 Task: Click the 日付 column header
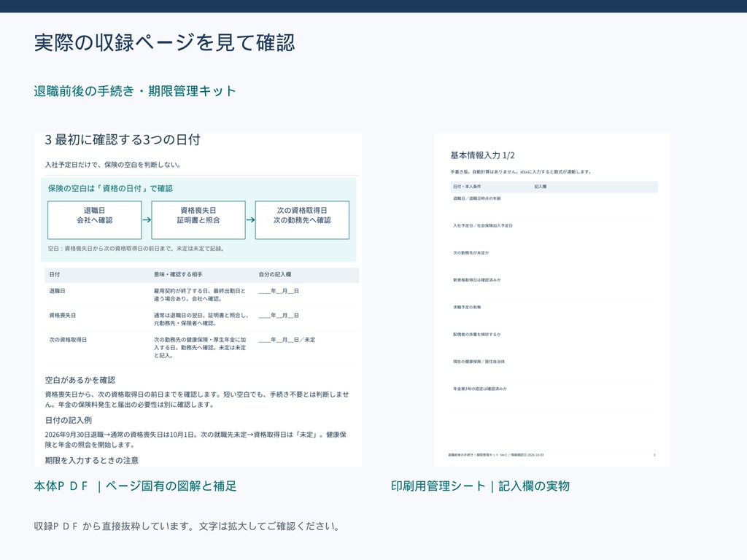coord(54,275)
